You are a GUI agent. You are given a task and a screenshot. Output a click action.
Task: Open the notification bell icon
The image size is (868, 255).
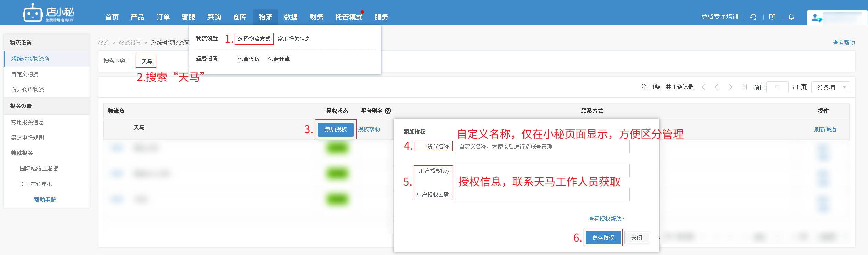[791, 17]
